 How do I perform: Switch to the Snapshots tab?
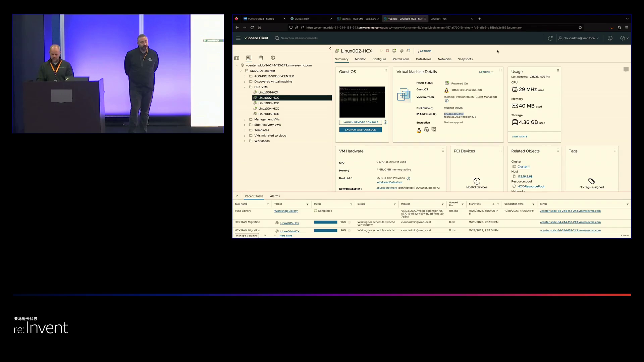465,59
